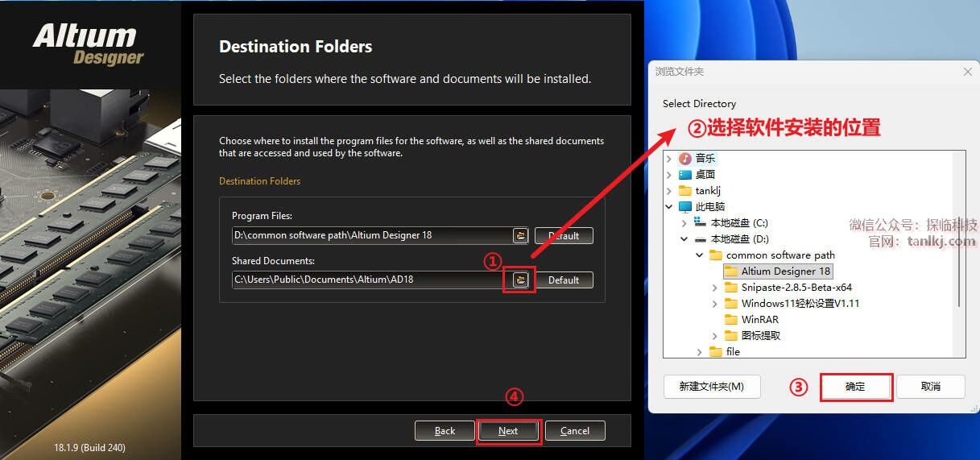Select 此电脑 in the directory tree
This screenshot has height=460, width=980.
710,207
